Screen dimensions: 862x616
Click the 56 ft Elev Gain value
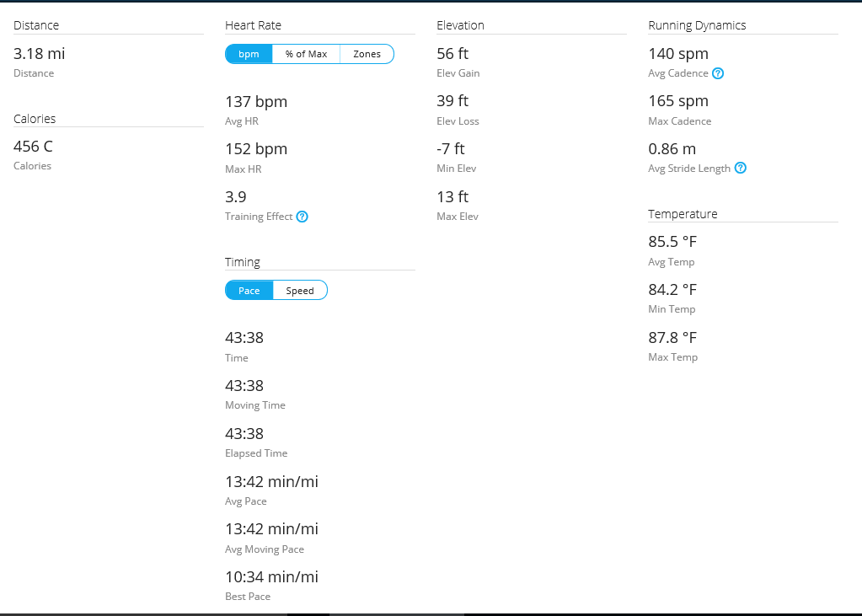(452, 54)
